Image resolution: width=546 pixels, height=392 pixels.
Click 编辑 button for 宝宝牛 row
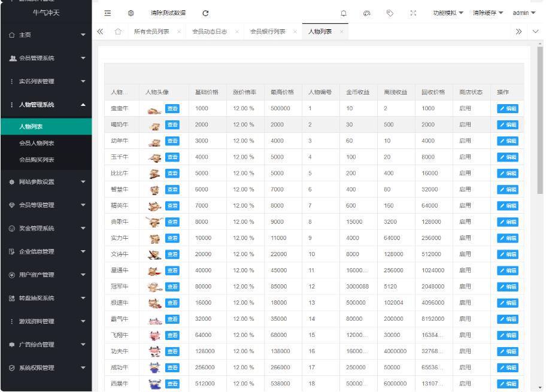pos(507,108)
